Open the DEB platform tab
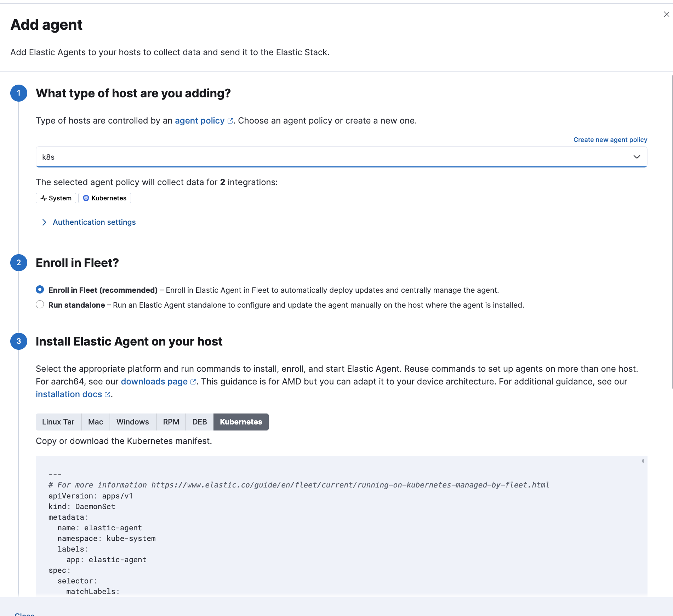The height and width of the screenshot is (616, 673). (x=199, y=422)
